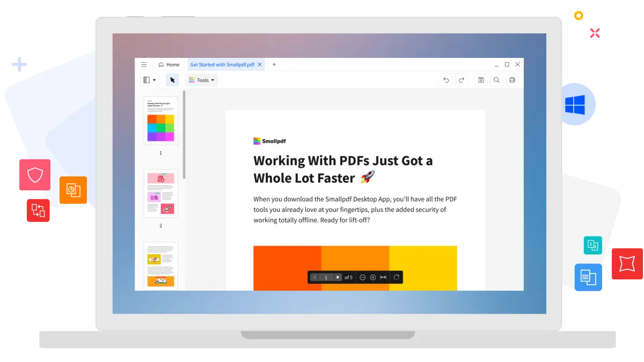Viewport: 644px width, 362px height.
Task: Print the current PDF
Action: tap(512, 79)
